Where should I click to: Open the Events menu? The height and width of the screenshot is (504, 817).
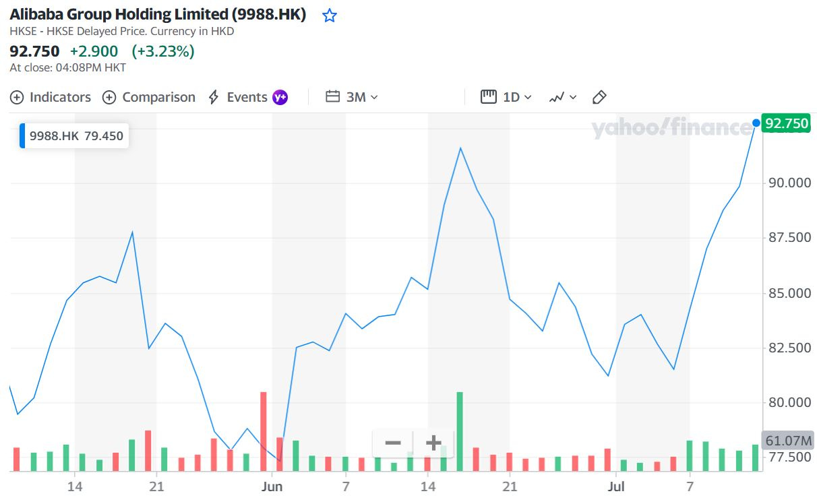[x=237, y=97]
